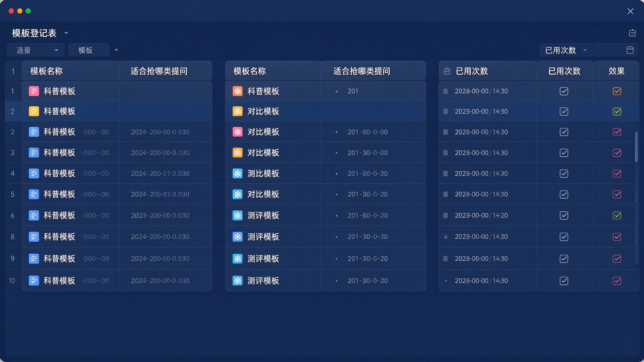Click the blue document icon in row 10
Viewport: 644px width, 362px height.
(34, 280)
